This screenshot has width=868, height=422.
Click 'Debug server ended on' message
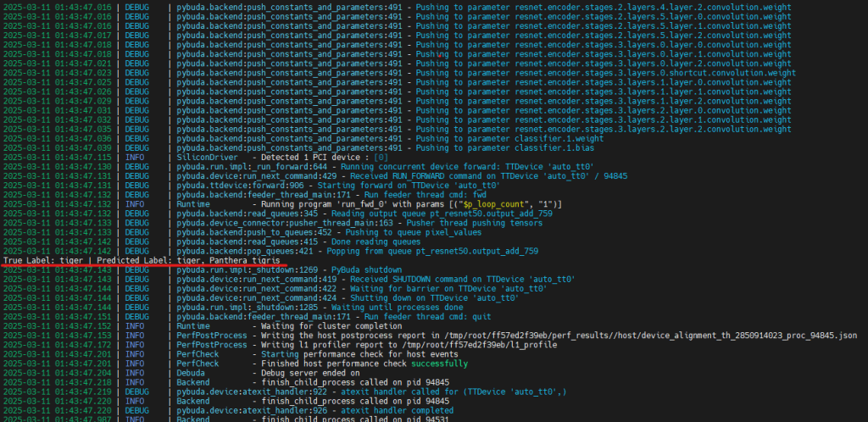310,374
